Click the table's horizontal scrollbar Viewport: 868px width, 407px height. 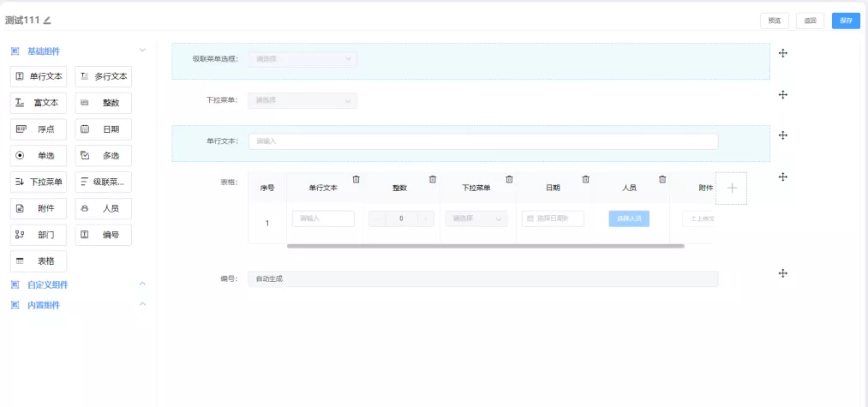click(x=485, y=246)
